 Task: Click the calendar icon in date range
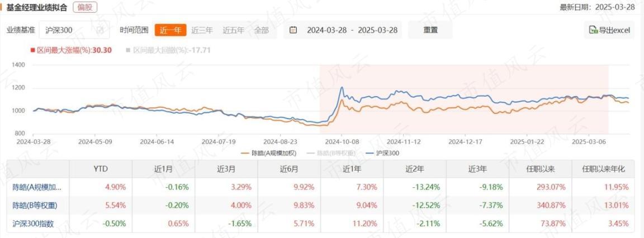point(293,30)
